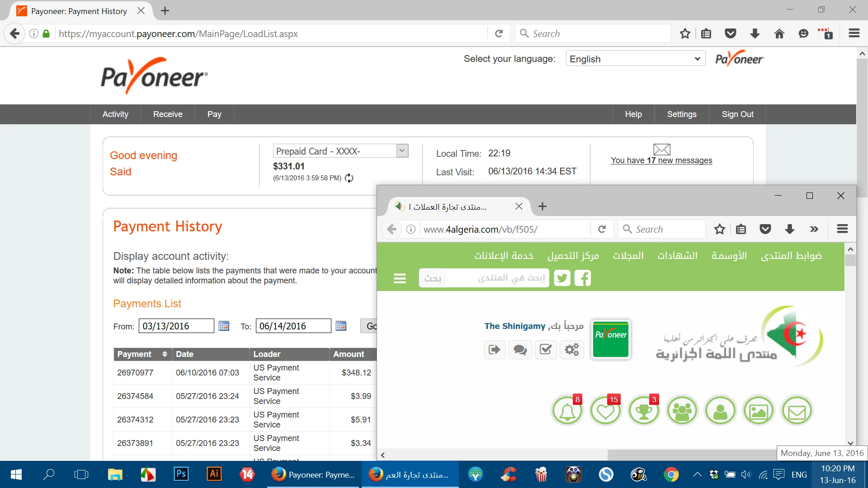This screenshot has width=868, height=488.
Task: Open the forum heart likes icon
Action: click(x=605, y=411)
